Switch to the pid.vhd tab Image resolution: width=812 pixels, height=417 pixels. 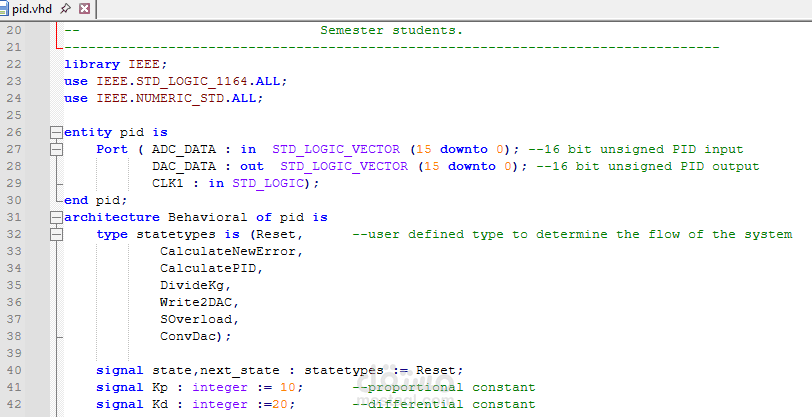(x=32, y=9)
